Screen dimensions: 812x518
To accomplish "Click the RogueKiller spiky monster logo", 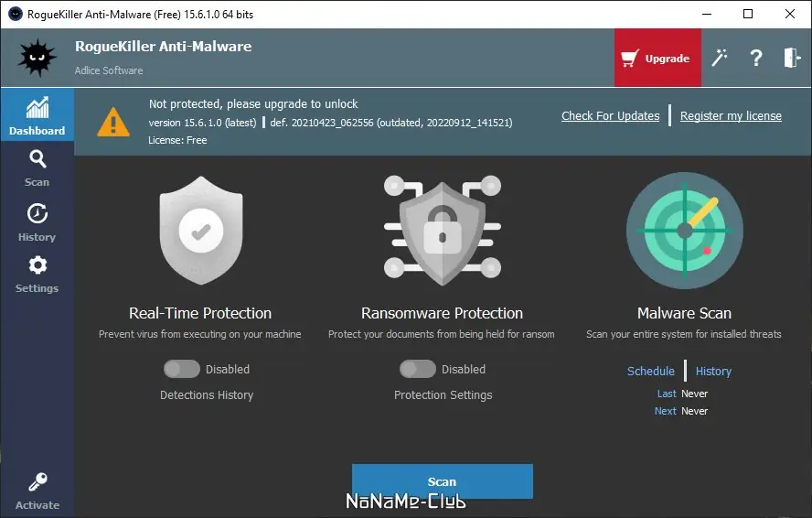I will (x=37, y=58).
